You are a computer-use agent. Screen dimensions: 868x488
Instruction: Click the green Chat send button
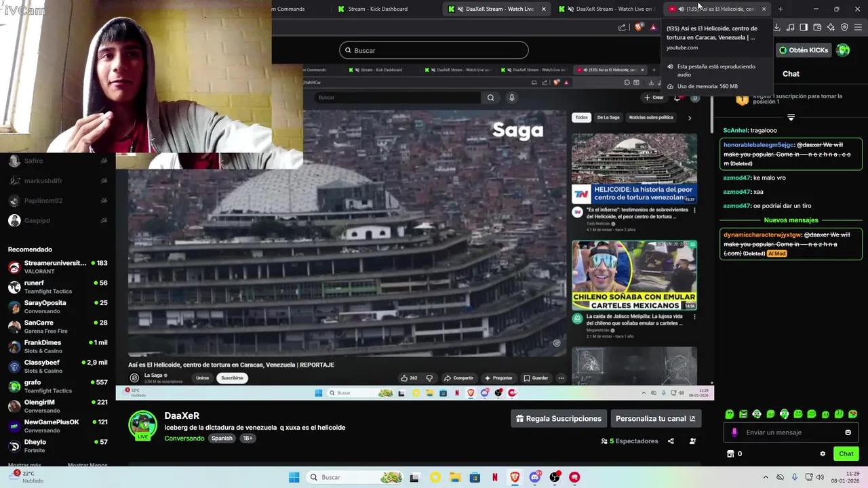click(x=846, y=454)
